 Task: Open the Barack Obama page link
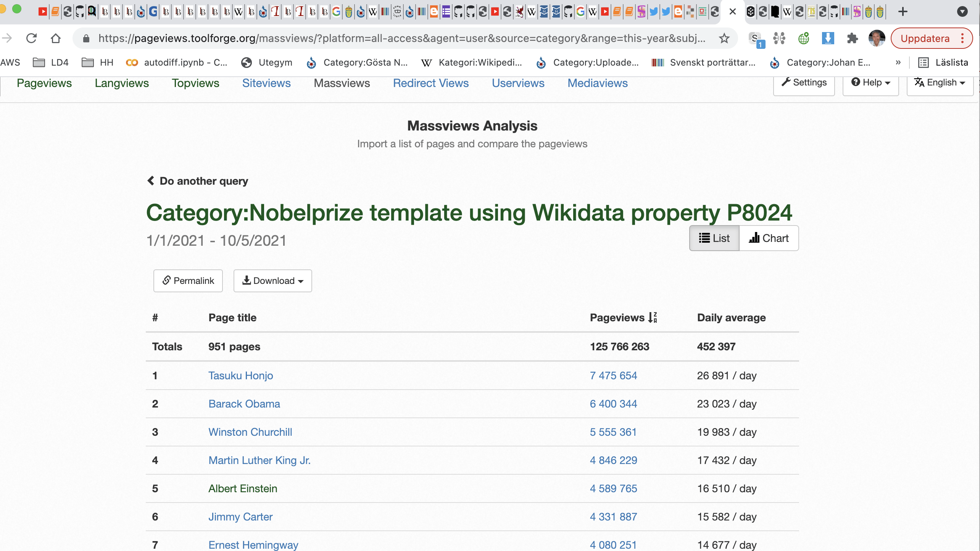pos(244,404)
